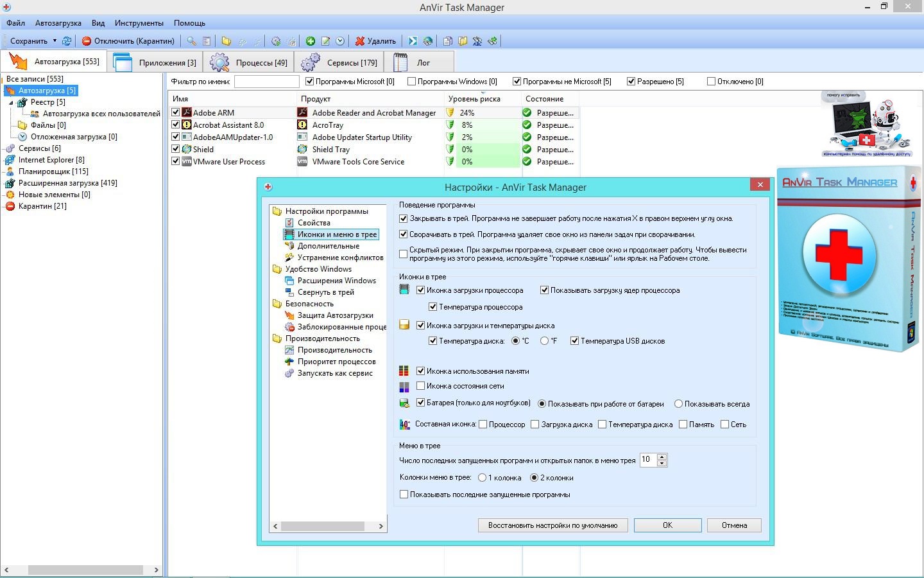Image resolution: width=924 pixels, height=578 pixels.
Task: Click 'Восстановить настройки по умолчанию' button
Action: pyautogui.click(x=552, y=525)
